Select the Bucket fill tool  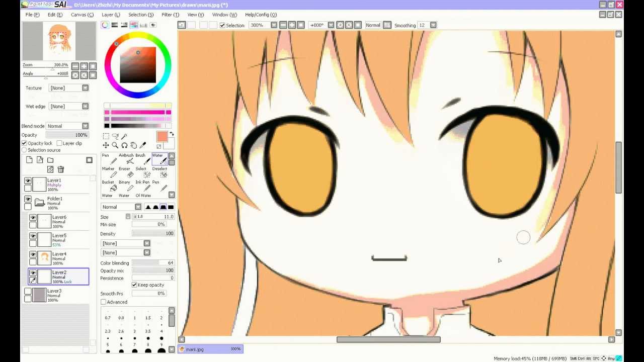tap(109, 186)
